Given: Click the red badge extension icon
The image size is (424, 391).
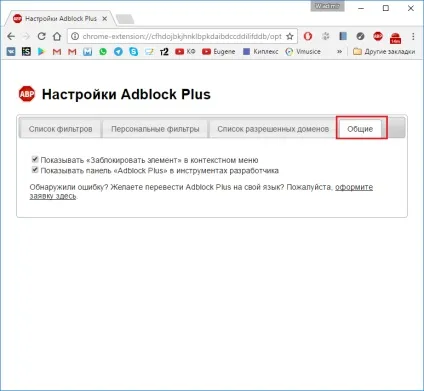Looking at the screenshot, I should pyautogui.click(x=395, y=38).
